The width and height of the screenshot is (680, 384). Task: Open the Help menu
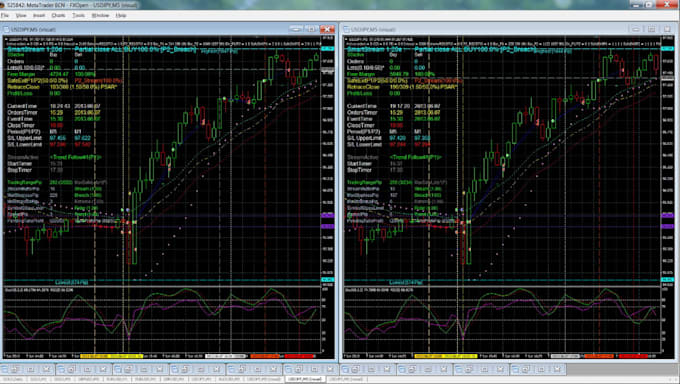coord(121,15)
